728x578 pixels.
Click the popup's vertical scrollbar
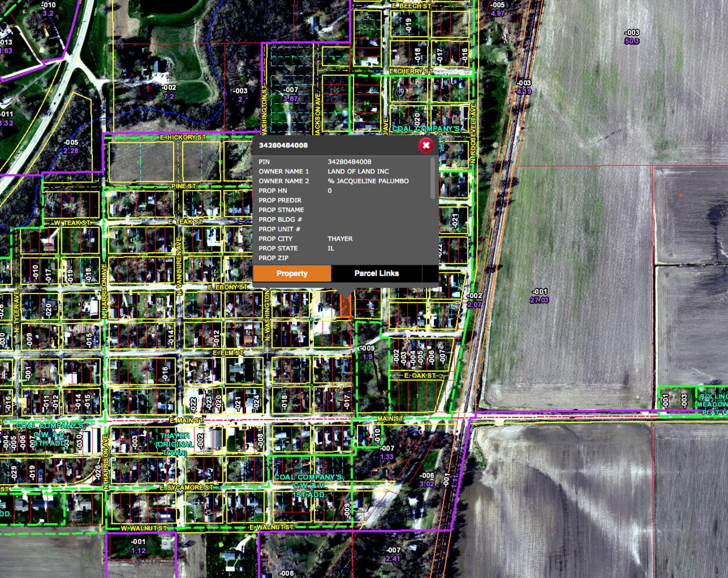coord(433,178)
